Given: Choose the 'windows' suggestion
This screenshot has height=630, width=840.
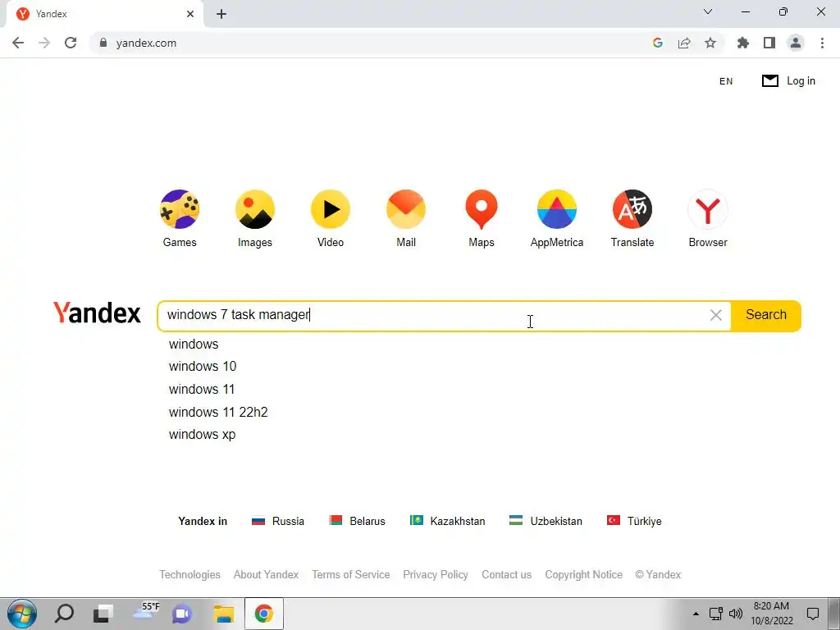Looking at the screenshot, I should tap(194, 344).
